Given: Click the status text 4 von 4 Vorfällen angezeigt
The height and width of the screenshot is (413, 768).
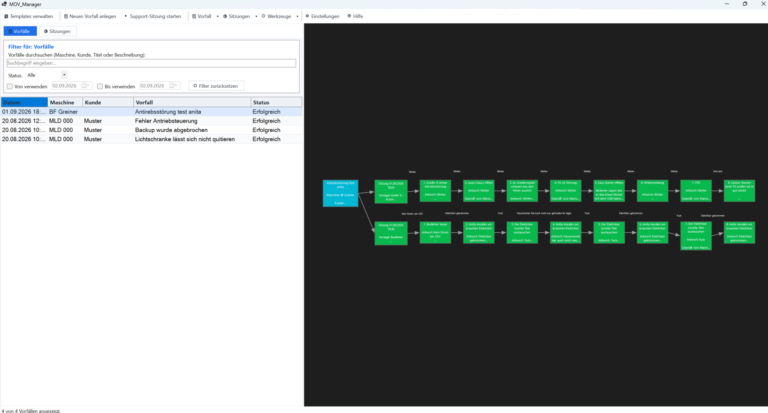Looking at the screenshot, I should [x=31, y=411].
